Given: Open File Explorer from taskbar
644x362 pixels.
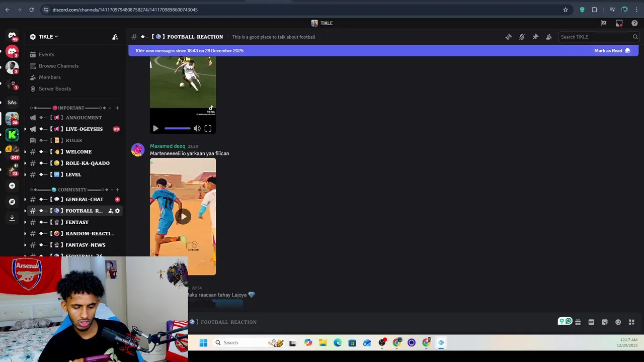Looking at the screenshot, I should [323, 343].
